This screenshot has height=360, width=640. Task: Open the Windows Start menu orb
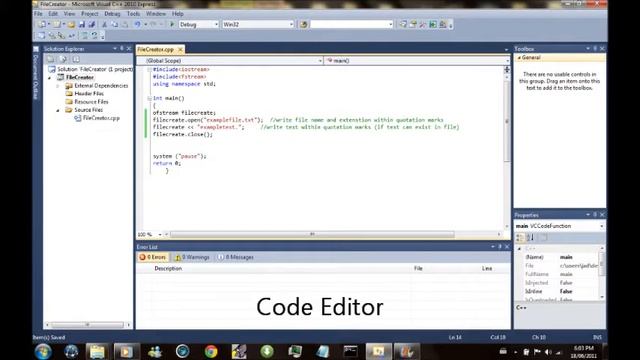(x=43, y=351)
